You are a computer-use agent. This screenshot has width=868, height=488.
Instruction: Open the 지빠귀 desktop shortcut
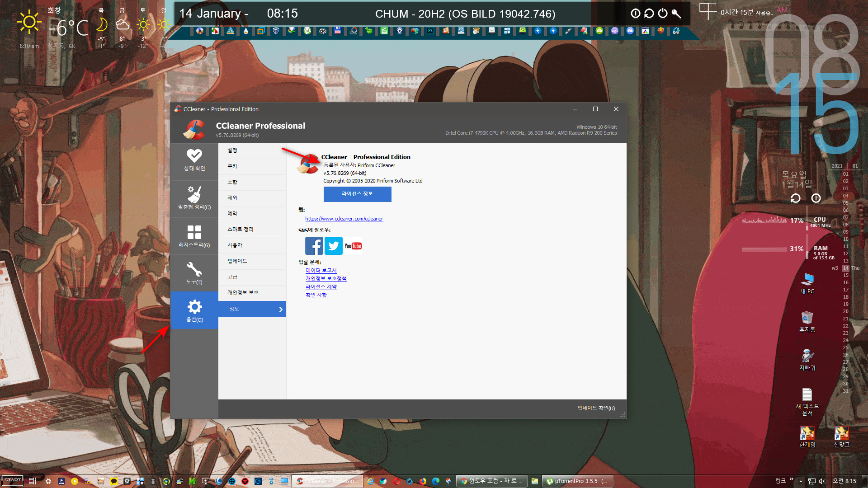tap(807, 360)
